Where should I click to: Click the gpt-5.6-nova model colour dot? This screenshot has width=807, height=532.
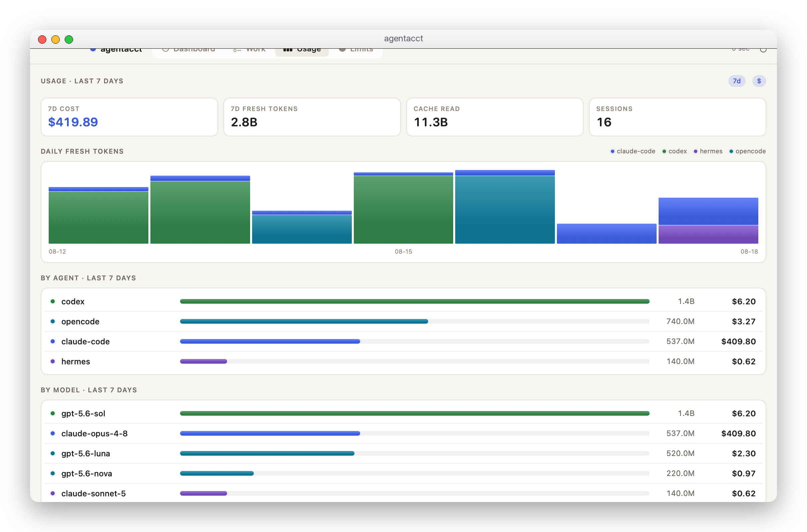[53, 473]
